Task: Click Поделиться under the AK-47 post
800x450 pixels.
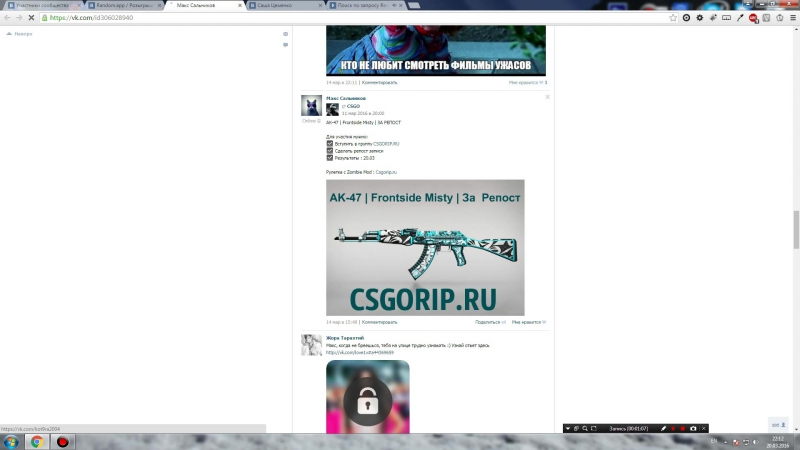Action: pos(490,322)
